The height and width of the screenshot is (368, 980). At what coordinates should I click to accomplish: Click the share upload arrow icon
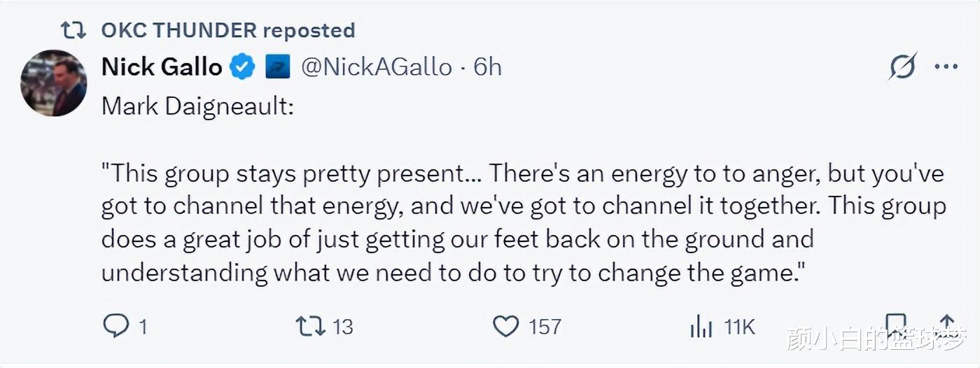point(946,323)
